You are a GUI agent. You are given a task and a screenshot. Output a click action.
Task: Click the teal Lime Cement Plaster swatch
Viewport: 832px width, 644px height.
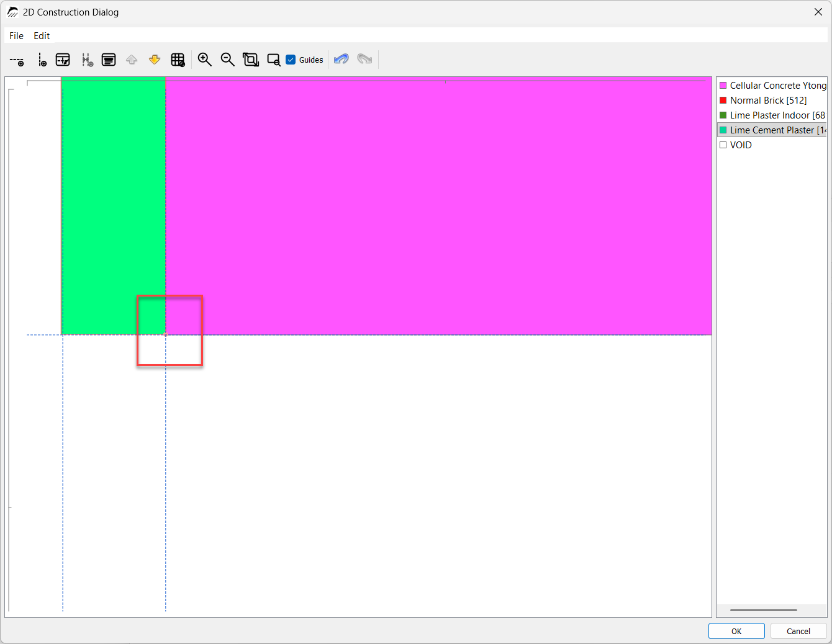[723, 130]
